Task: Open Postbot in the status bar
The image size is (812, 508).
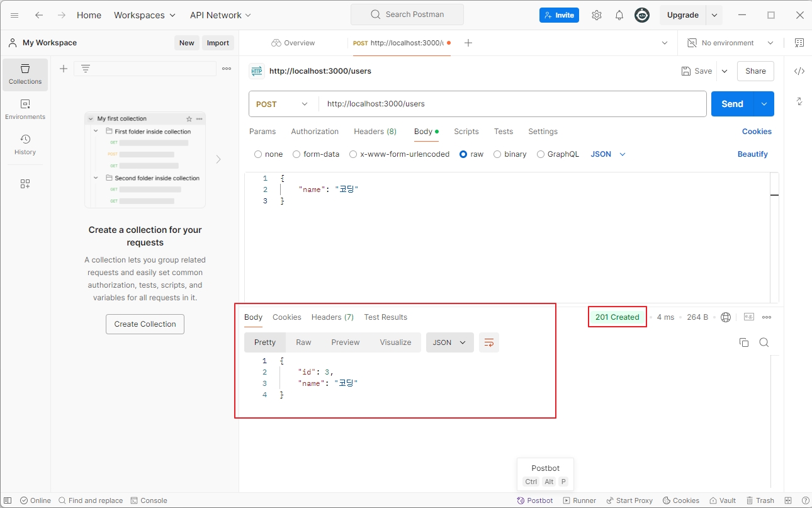Action: click(535, 500)
